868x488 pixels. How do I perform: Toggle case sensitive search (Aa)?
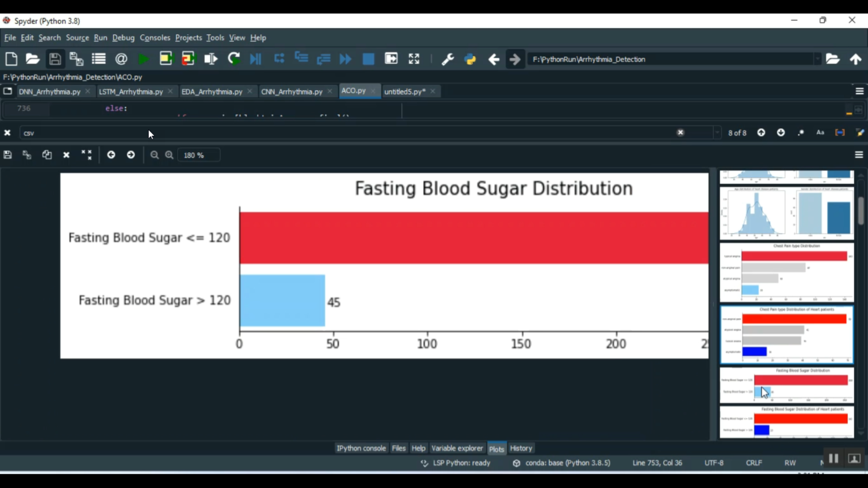(x=820, y=133)
